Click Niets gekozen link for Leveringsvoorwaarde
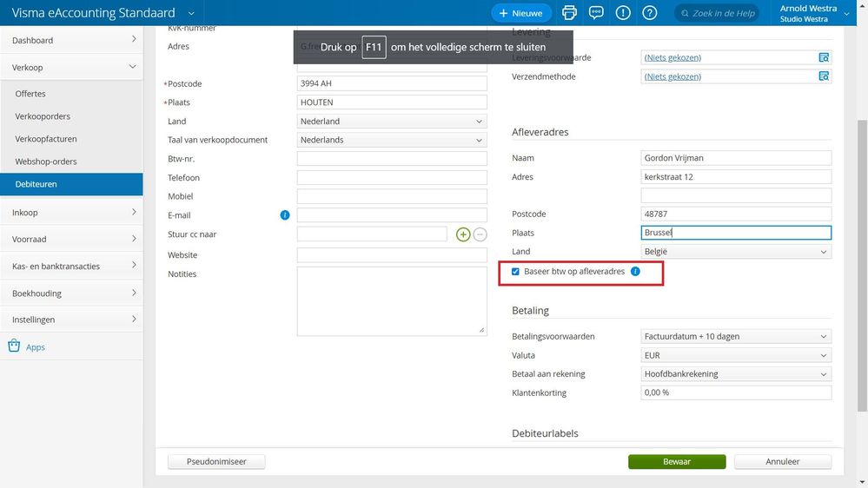 pyautogui.click(x=673, y=57)
